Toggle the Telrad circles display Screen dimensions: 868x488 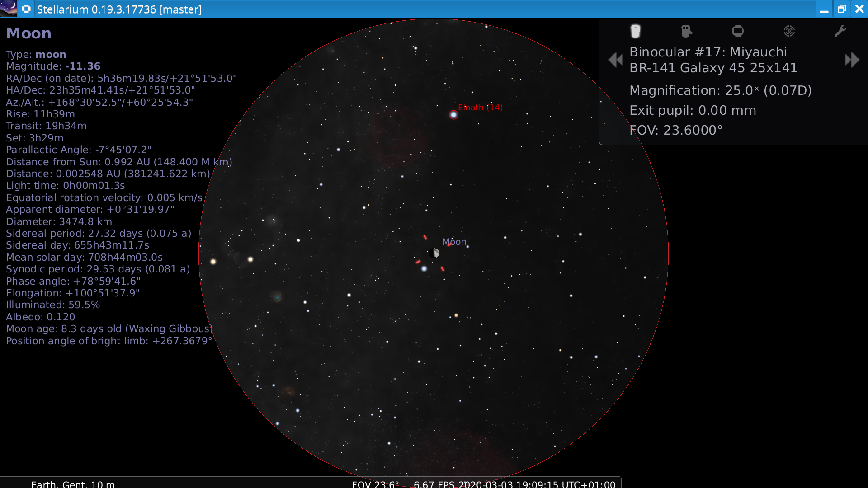(x=789, y=31)
